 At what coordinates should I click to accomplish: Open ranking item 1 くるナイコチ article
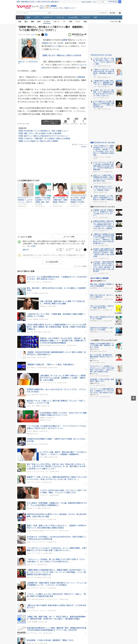click(104, 62)
